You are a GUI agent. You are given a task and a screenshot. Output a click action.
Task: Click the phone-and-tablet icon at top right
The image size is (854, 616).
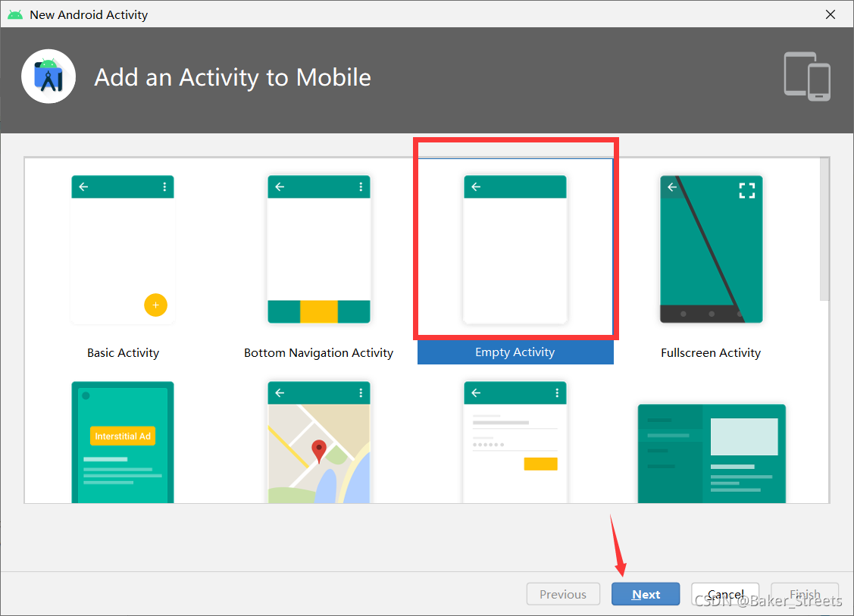click(806, 77)
